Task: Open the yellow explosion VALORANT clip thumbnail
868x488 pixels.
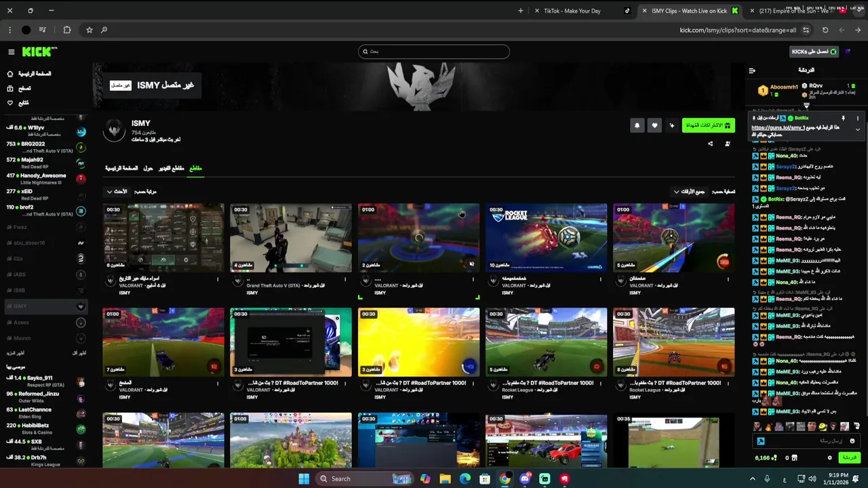Action: coord(418,342)
